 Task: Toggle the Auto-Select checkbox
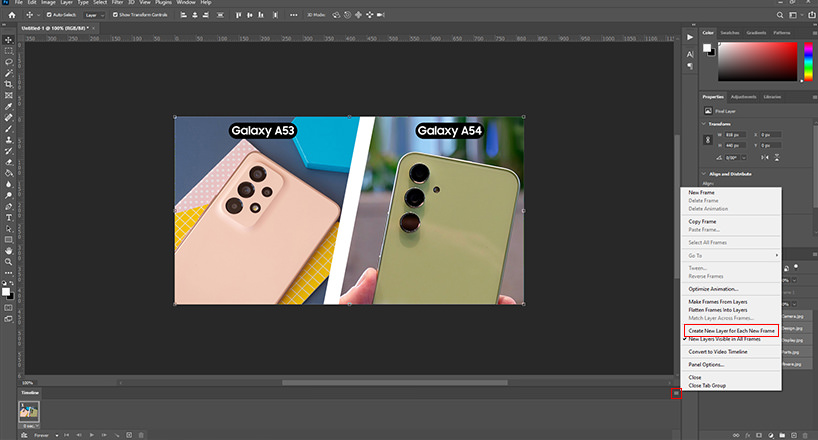pos(49,15)
